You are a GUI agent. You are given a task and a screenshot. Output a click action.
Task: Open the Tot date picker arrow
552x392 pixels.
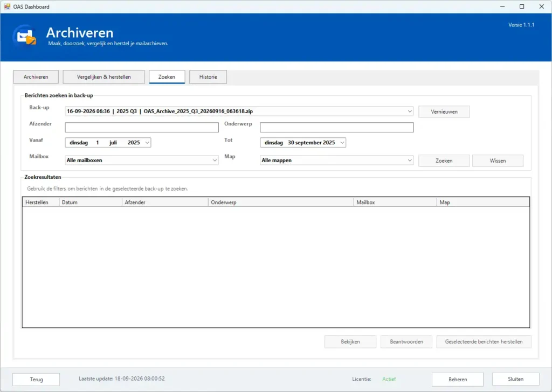[342, 142]
